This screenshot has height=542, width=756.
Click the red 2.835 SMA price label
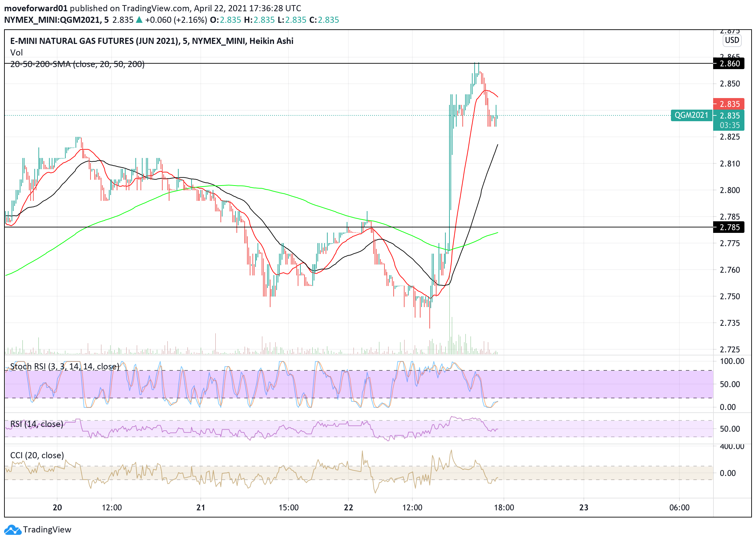point(729,104)
